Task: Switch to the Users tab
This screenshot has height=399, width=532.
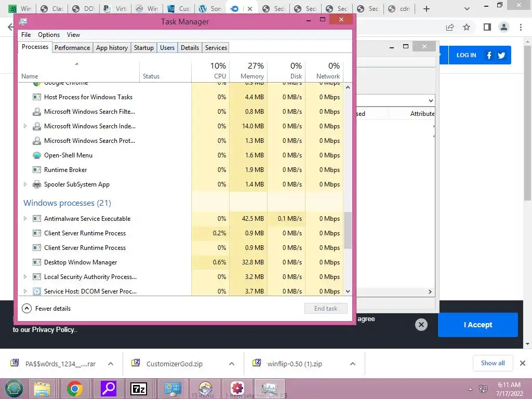Action: [167, 47]
